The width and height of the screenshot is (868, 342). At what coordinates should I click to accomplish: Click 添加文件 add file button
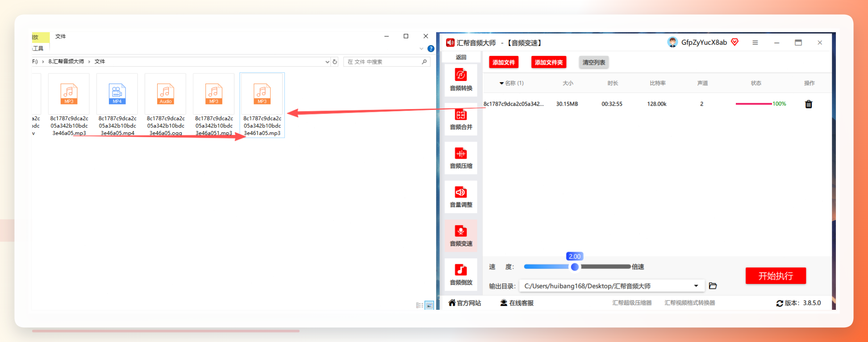pyautogui.click(x=504, y=62)
